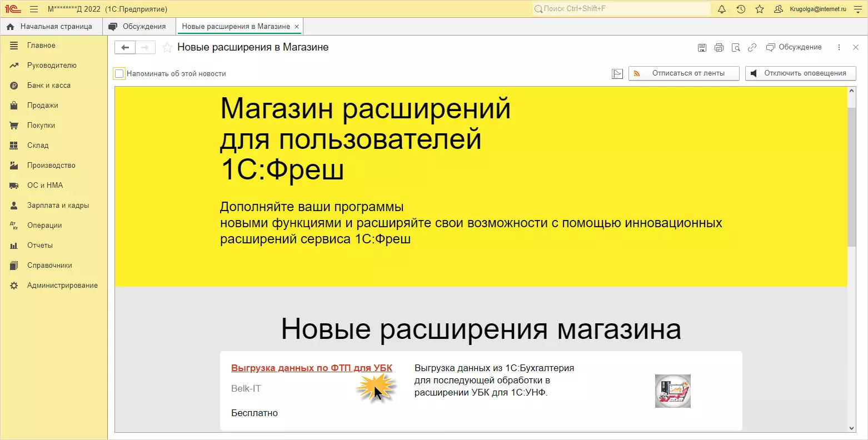Click the user account icon
The height and width of the screenshot is (440, 868).
tap(779, 9)
